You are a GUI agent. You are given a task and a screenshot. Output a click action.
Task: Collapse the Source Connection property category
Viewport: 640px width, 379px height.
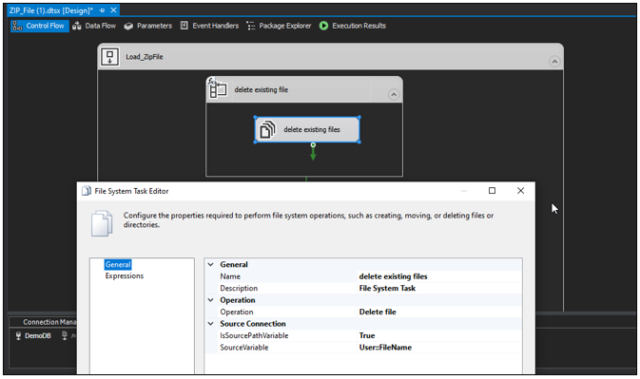211,324
